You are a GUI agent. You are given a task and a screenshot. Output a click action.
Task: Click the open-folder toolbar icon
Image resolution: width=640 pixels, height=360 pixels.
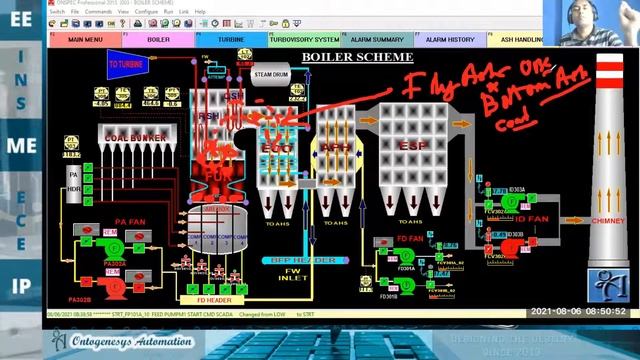point(64,24)
